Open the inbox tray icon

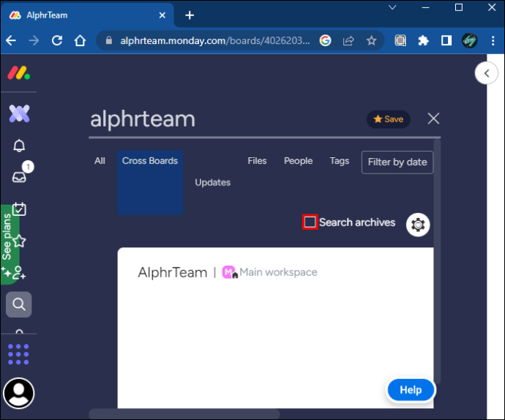point(19,177)
